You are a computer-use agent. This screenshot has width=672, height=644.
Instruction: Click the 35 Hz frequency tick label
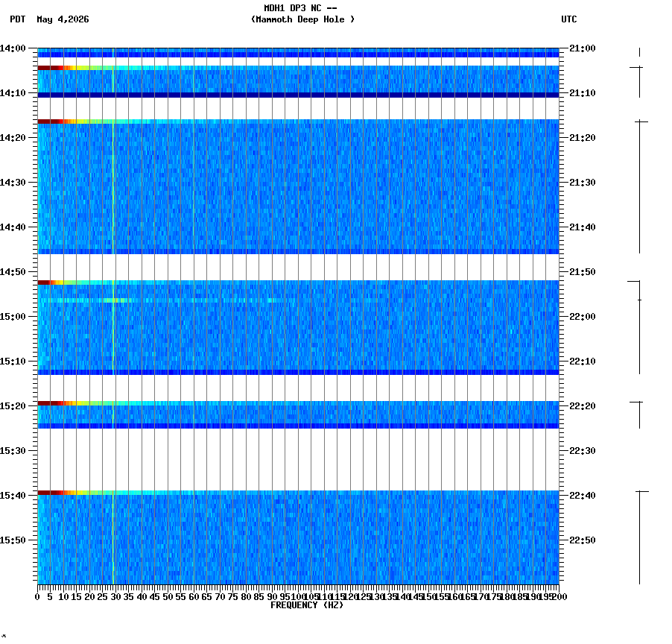(x=129, y=597)
